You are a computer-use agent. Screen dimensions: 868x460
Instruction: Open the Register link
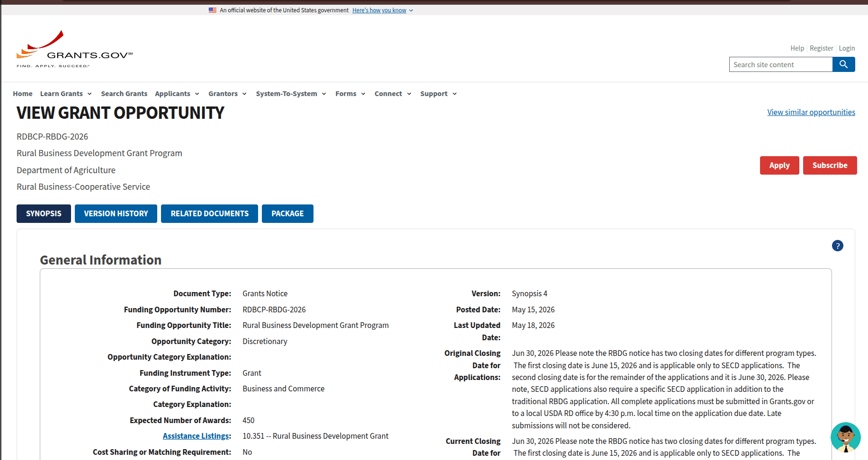821,48
